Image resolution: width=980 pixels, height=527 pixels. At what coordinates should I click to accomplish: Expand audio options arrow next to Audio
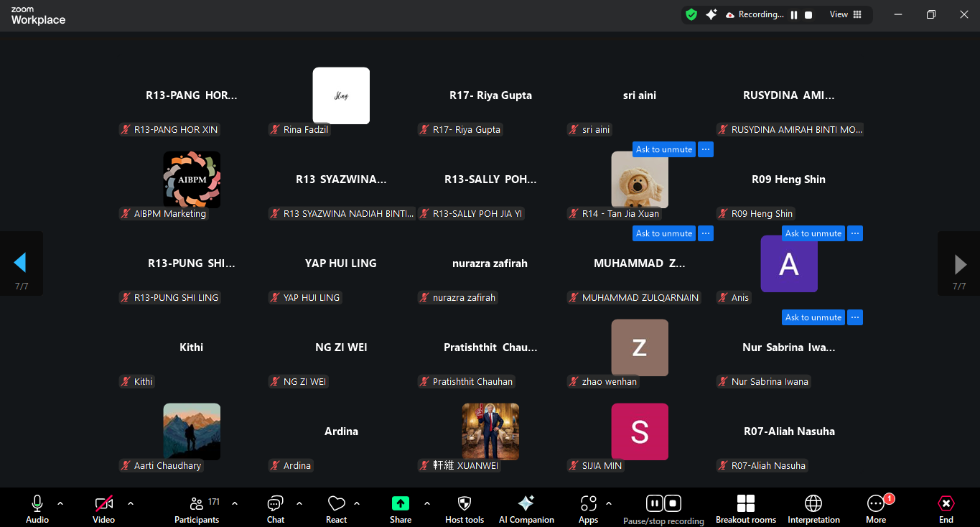click(x=60, y=503)
